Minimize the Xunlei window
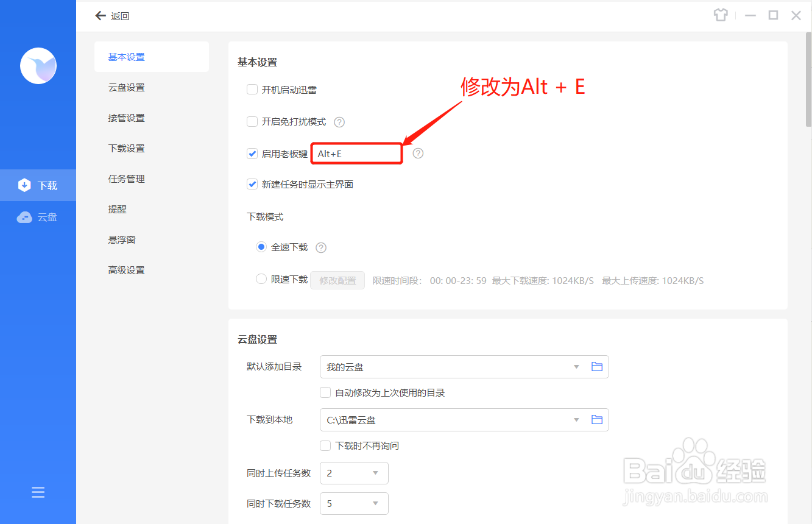The height and width of the screenshot is (524, 812). (x=750, y=15)
